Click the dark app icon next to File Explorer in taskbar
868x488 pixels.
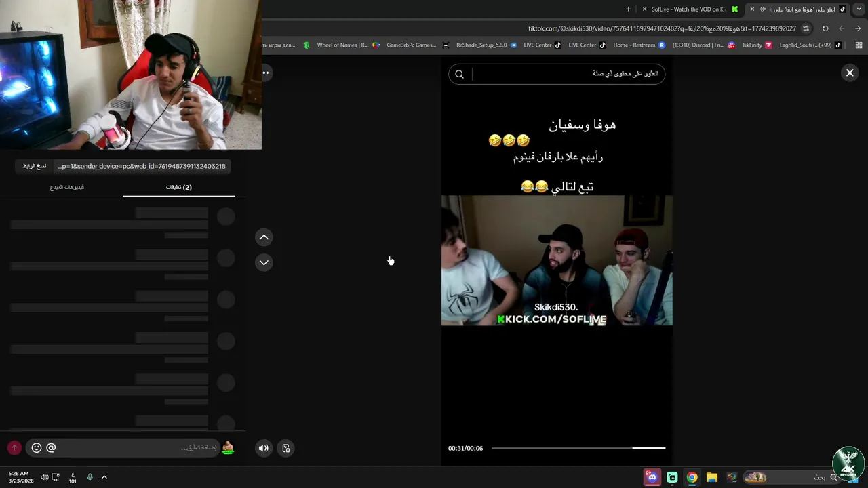tap(731, 477)
